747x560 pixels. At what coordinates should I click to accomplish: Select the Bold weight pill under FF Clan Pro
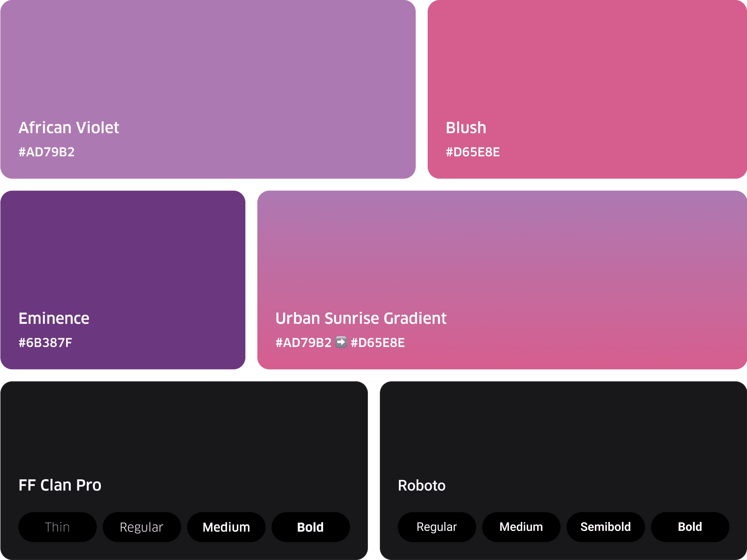point(310,527)
